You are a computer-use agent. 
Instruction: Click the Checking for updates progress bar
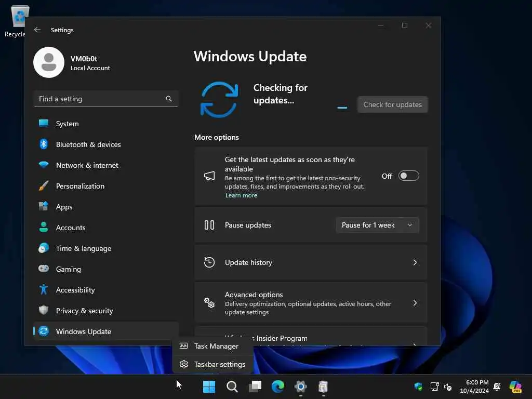(x=342, y=108)
